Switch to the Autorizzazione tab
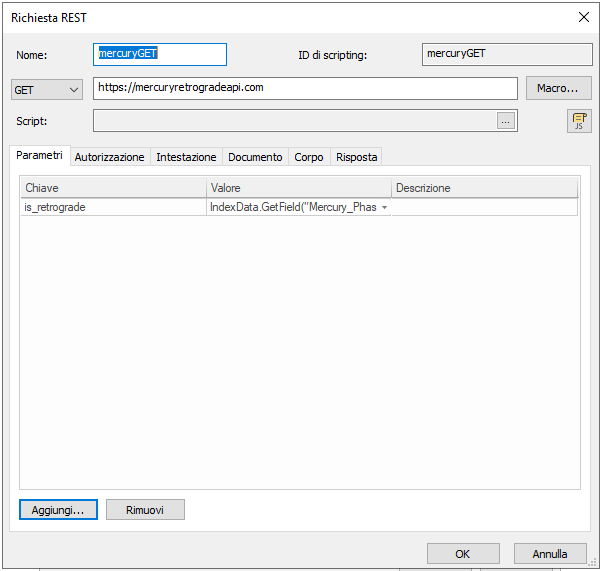The height and width of the screenshot is (571, 603). [x=110, y=157]
